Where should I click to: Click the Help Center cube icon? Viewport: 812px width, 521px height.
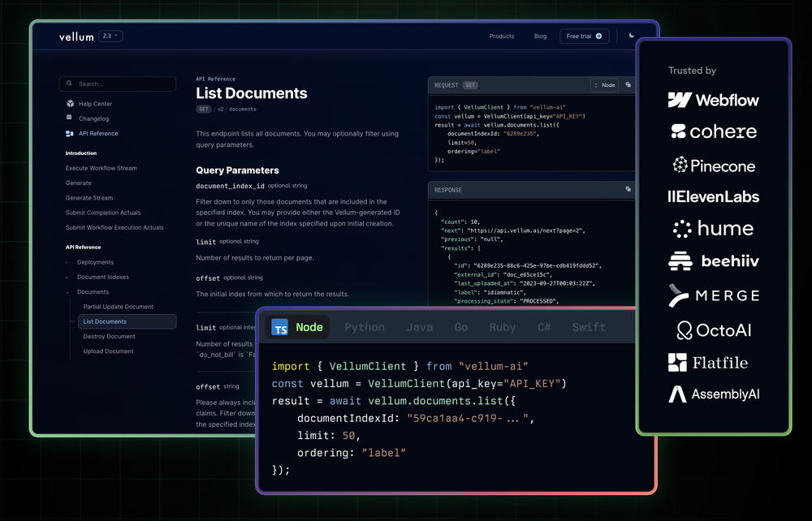[x=70, y=104]
